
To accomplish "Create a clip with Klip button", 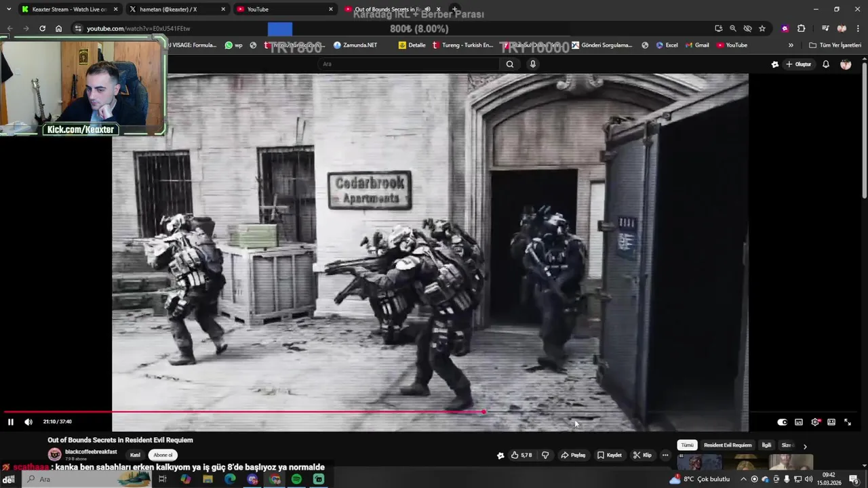I will (x=642, y=455).
